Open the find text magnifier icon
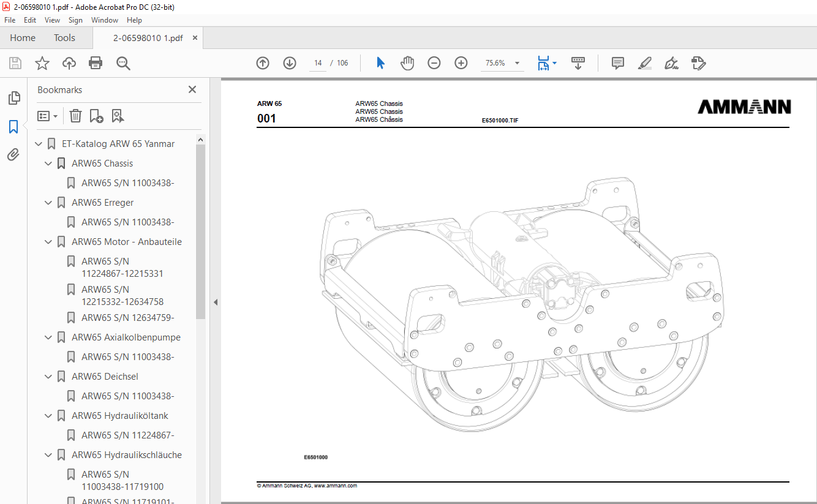The width and height of the screenshot is (817, 504). [x=123, y=63]
